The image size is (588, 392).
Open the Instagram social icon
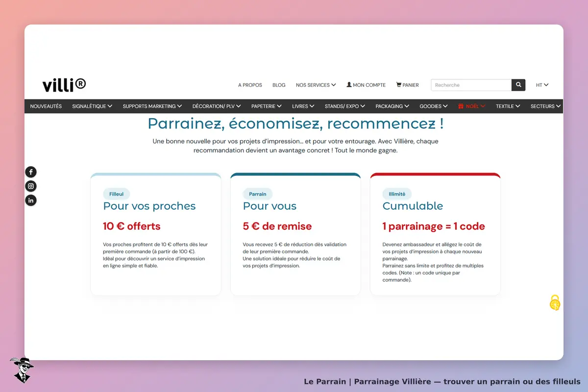tap(31, 186)
